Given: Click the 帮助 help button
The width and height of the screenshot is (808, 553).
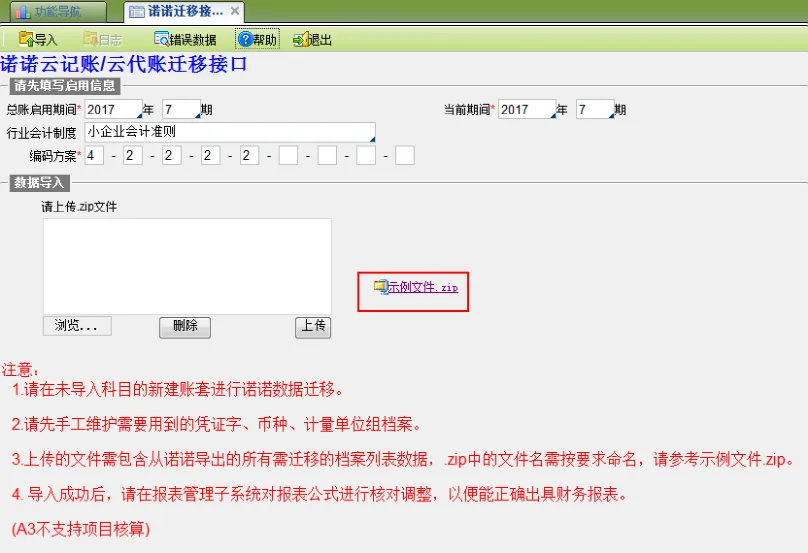Looking at the screenshot, I should pyautogui.click(x=258, y=39).
